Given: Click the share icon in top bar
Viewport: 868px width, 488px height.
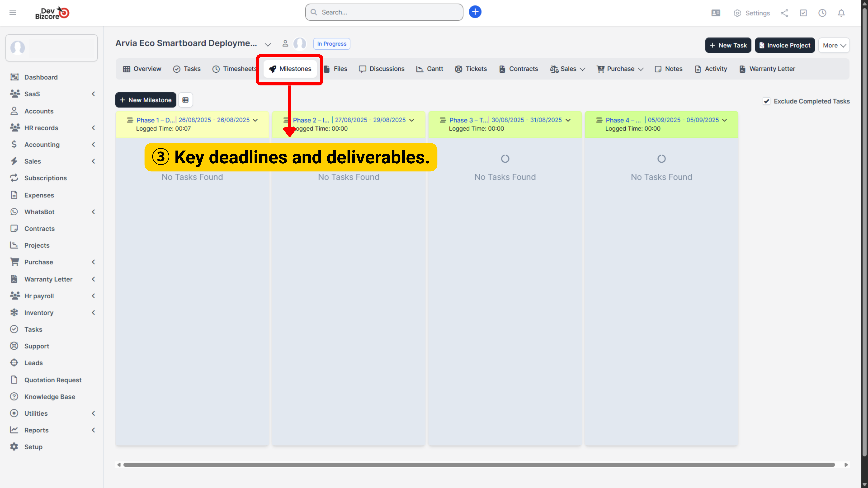Looking at the screenshot, I should point(784,13).
